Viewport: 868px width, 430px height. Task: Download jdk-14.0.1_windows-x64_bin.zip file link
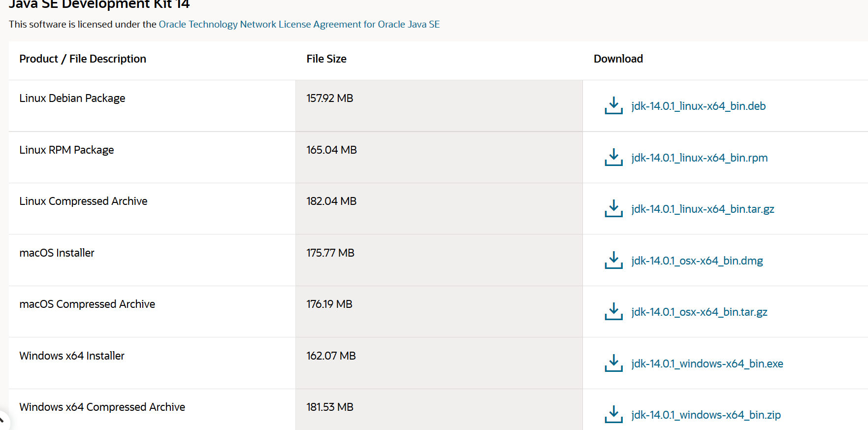tap(706, 415)
